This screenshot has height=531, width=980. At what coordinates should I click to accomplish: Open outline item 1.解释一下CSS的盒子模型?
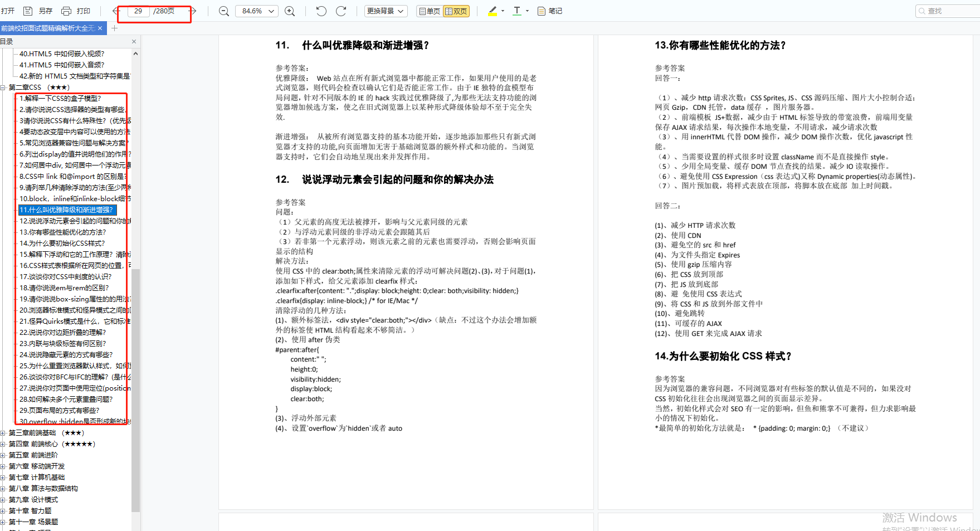(x=60, y=99)
